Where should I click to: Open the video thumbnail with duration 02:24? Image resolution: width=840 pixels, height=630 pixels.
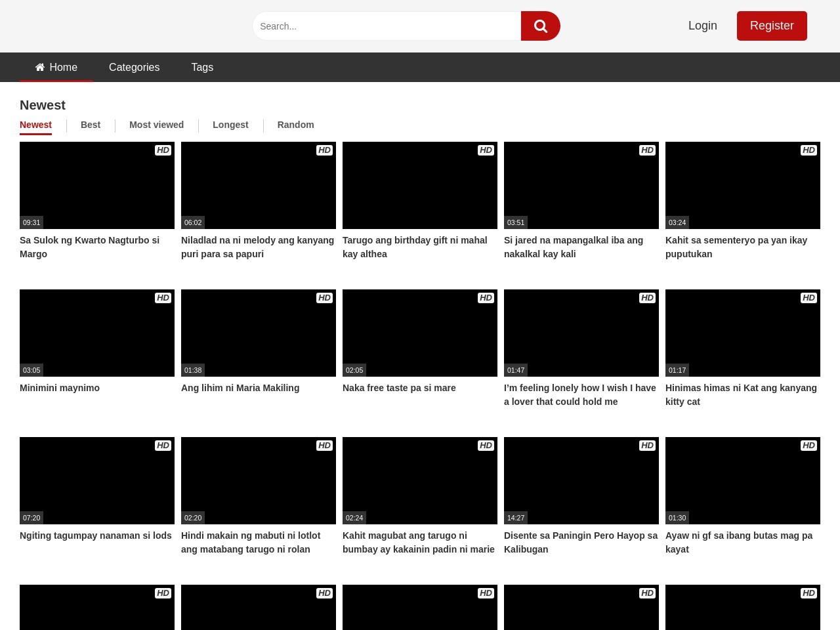click(x=420, y=480)
